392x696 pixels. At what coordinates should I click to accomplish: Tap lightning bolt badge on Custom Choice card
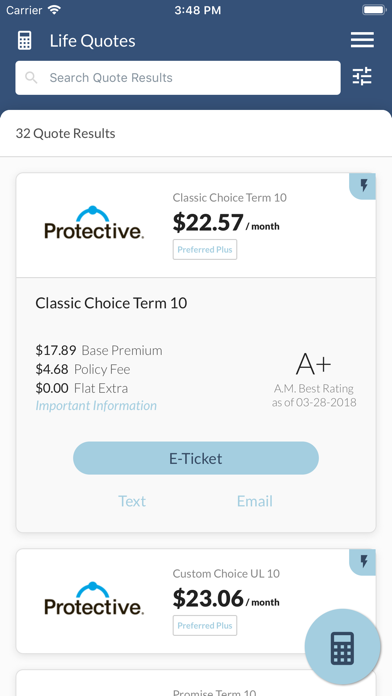(x=363, y=562)
